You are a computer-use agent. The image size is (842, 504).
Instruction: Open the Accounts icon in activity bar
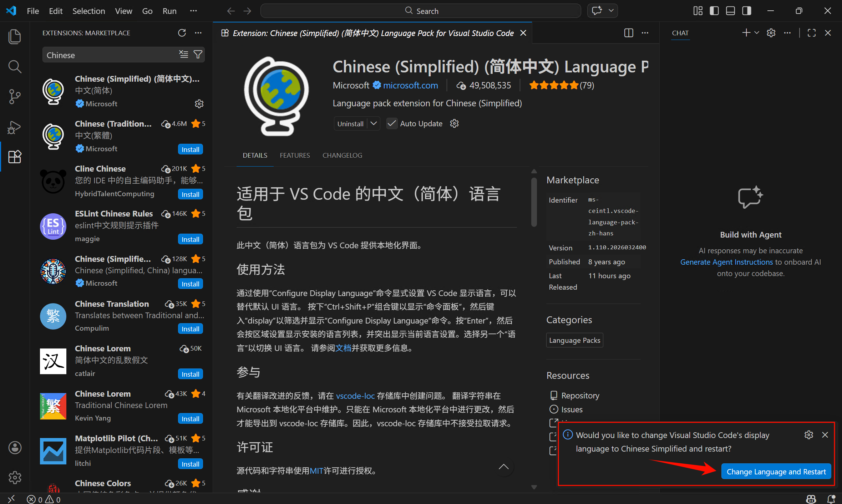(15, 448)
